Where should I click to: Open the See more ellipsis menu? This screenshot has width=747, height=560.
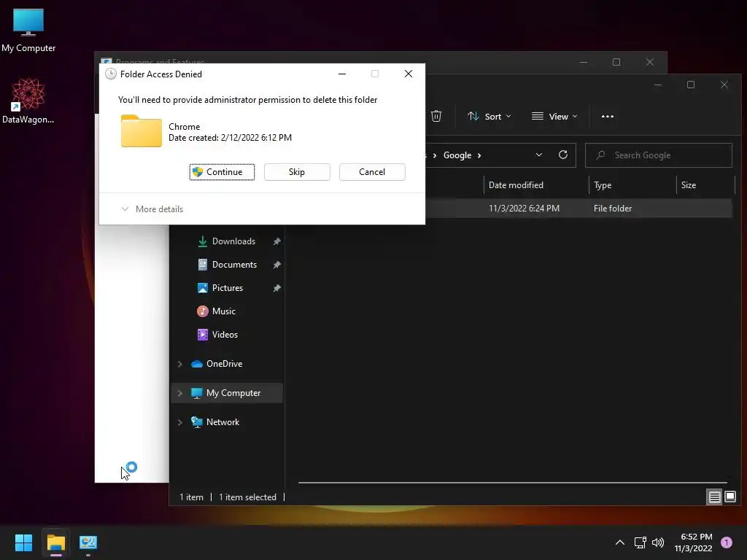(x=608, y=116)
